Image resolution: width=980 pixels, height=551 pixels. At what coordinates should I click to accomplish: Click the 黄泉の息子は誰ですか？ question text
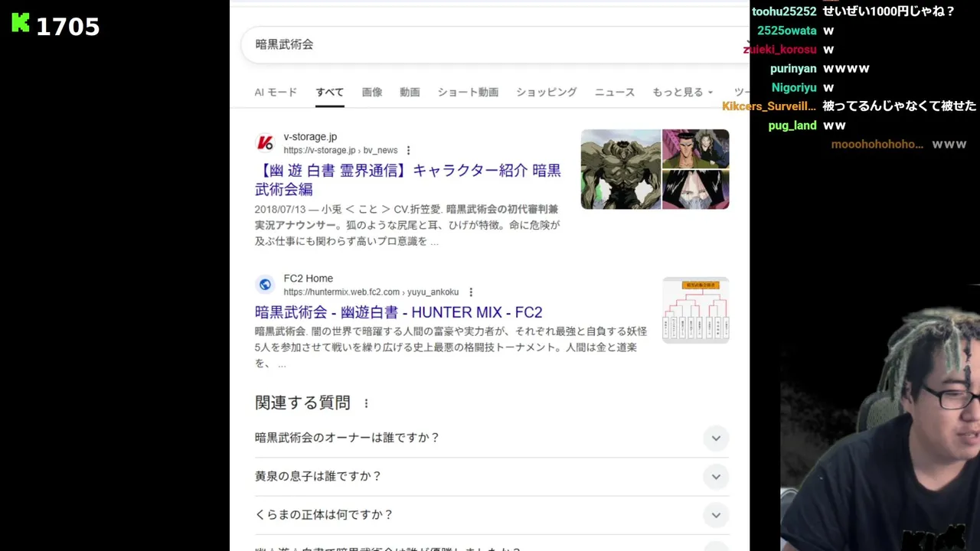coord(318,476)
